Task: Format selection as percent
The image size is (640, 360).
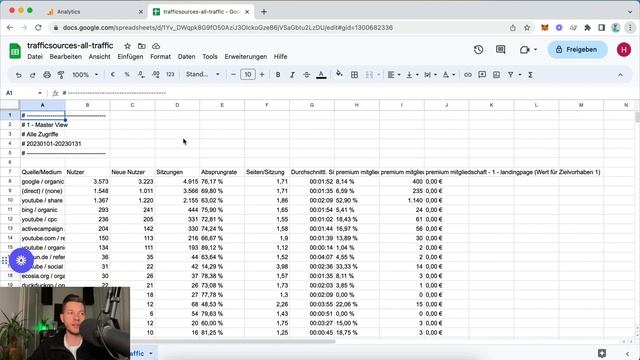Action: tap(127, 75)
